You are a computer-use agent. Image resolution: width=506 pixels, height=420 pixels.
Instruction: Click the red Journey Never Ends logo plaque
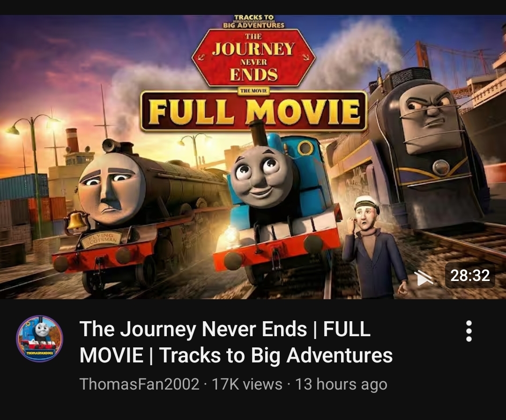[253, 58]
